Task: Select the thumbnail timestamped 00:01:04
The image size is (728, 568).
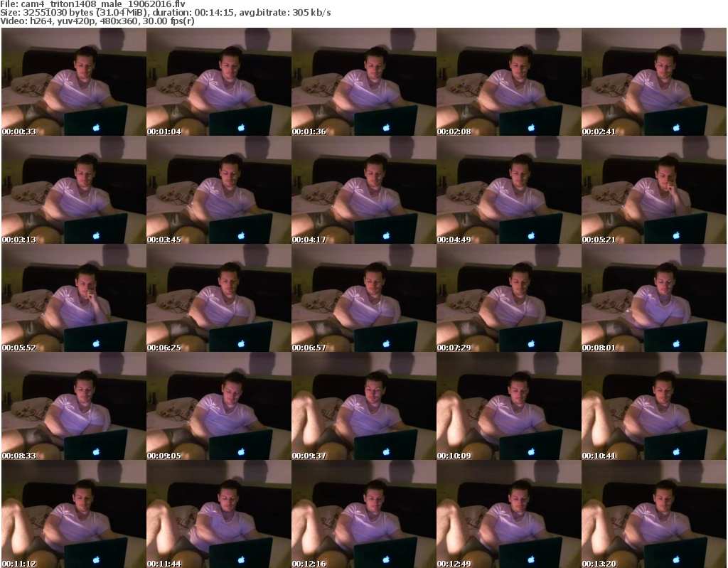Action: click(219, 82)
